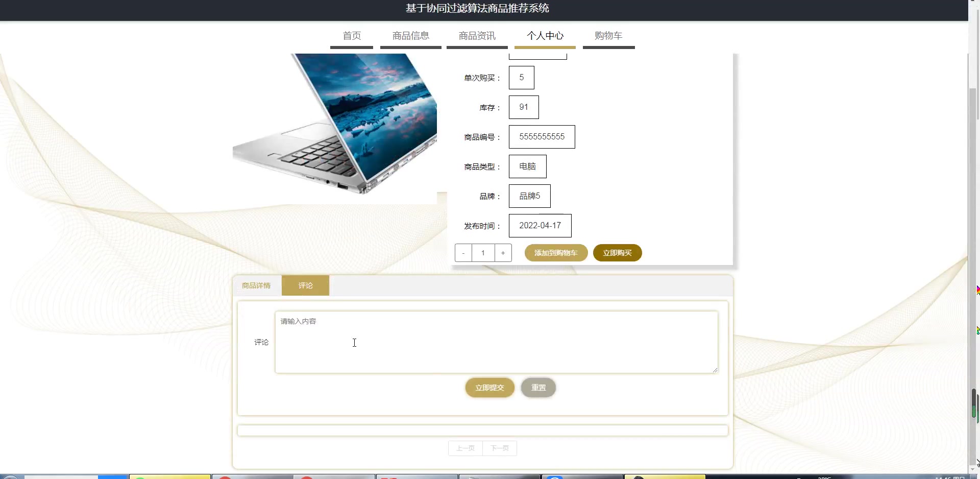This screenshot has height=479, width=980.
Task: Reset the comment using 重置
Action: pyautogui.click(x=537, y=388)
